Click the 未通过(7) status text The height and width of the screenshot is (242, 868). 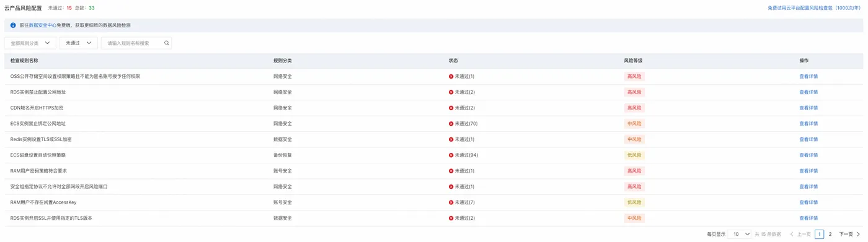tap(465, 202)
